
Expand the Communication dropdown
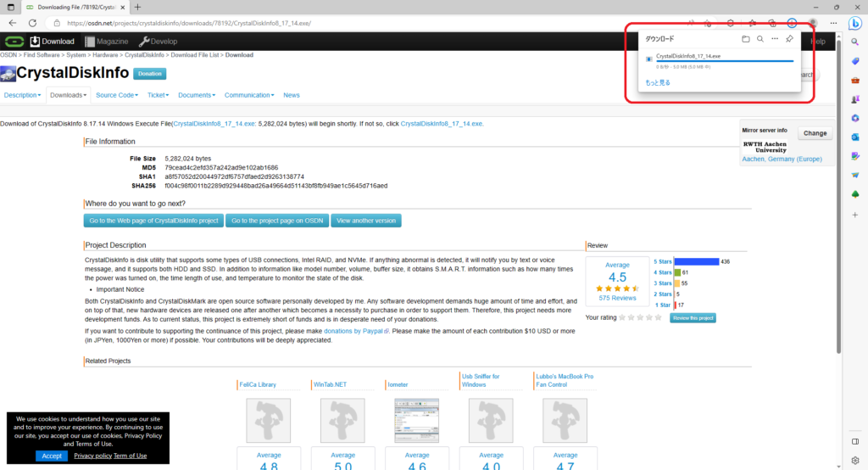click(249, 95)
